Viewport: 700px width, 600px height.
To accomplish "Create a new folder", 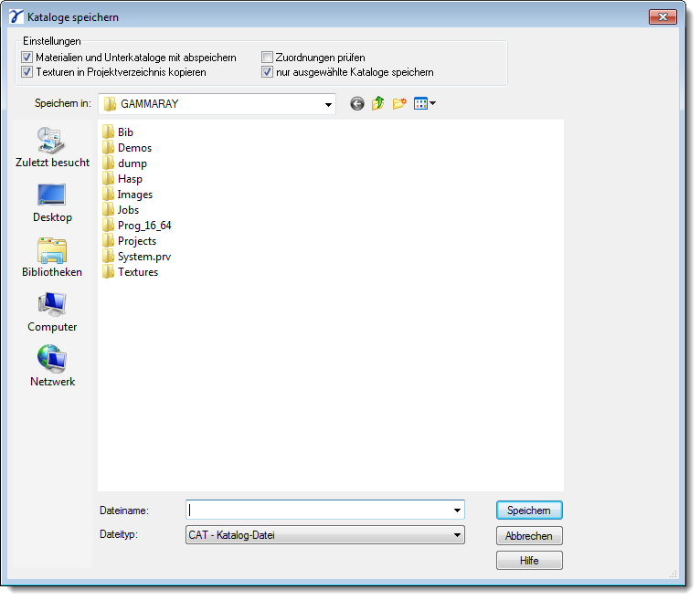I will click(399, 103).
